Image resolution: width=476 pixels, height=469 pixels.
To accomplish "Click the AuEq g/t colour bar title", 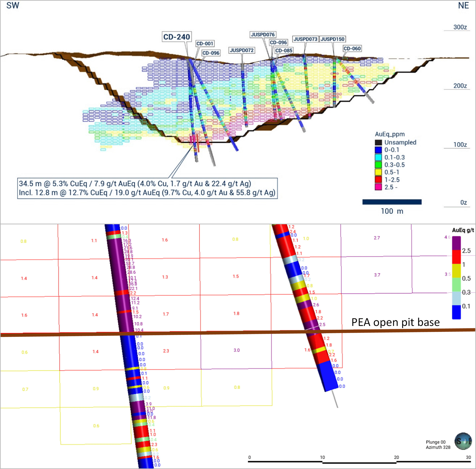I will point(463,230).
